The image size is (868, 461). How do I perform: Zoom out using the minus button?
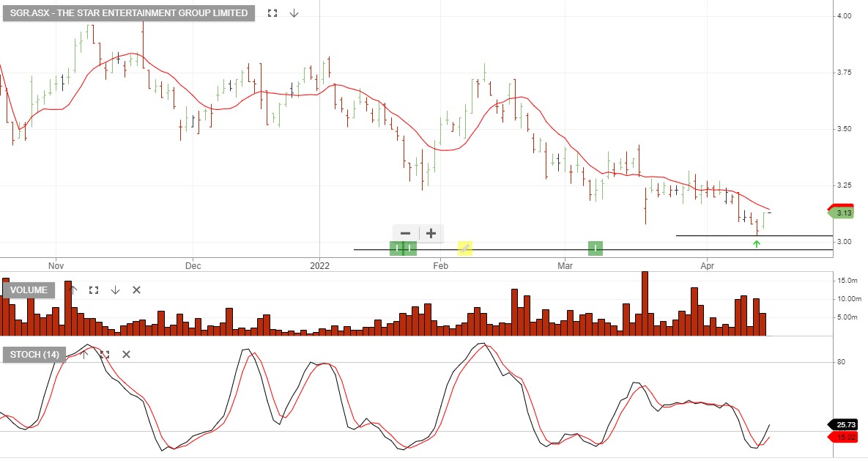[x=405, y=233]
